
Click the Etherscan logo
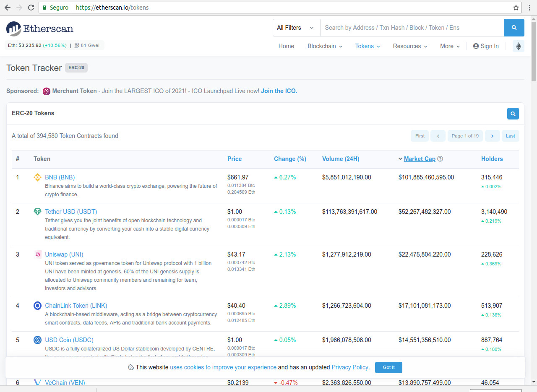pyautogui.click(x=40, y=29)
